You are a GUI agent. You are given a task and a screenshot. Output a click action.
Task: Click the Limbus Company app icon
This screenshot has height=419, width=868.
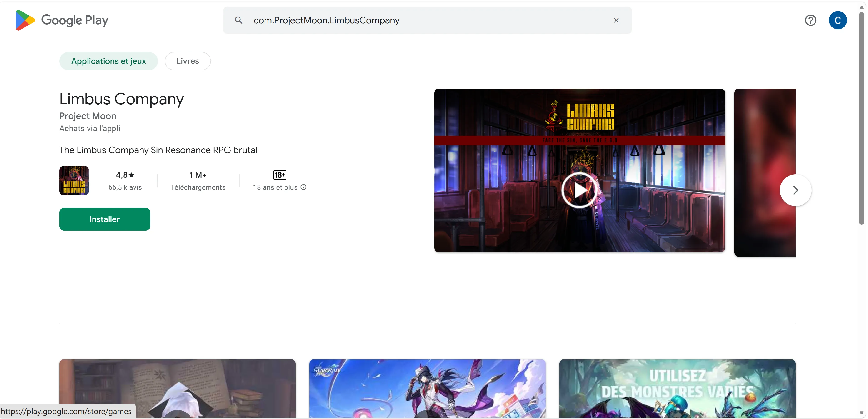74,181
